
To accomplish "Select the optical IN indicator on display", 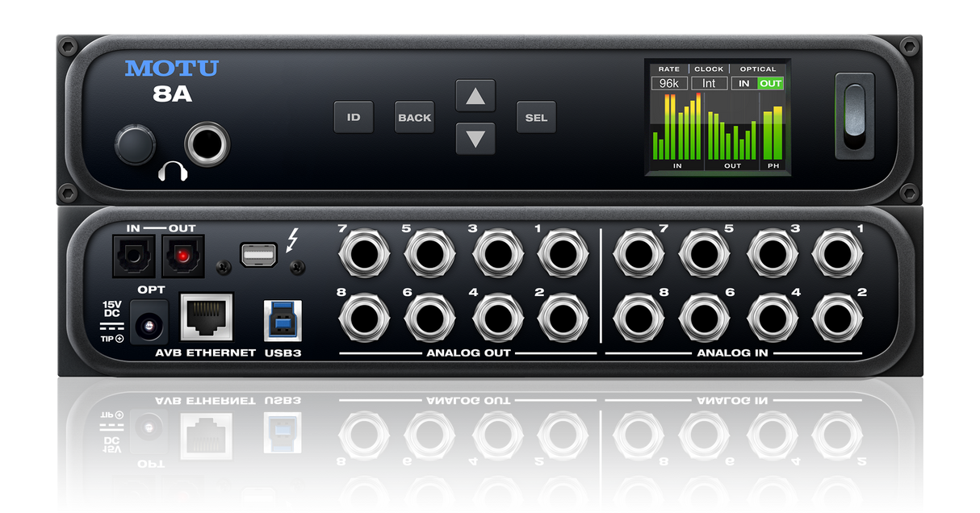I will click(743, 83).
